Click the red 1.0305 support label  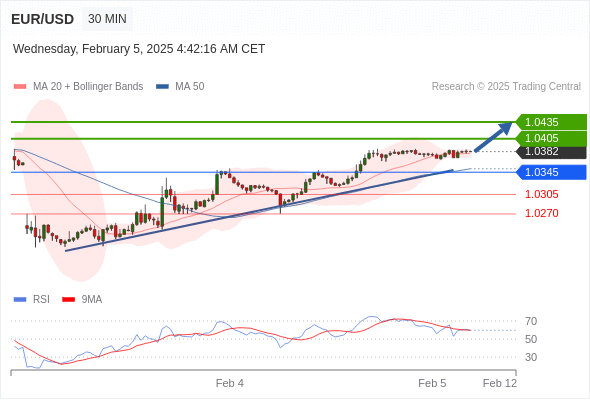[x=541, y=195]
